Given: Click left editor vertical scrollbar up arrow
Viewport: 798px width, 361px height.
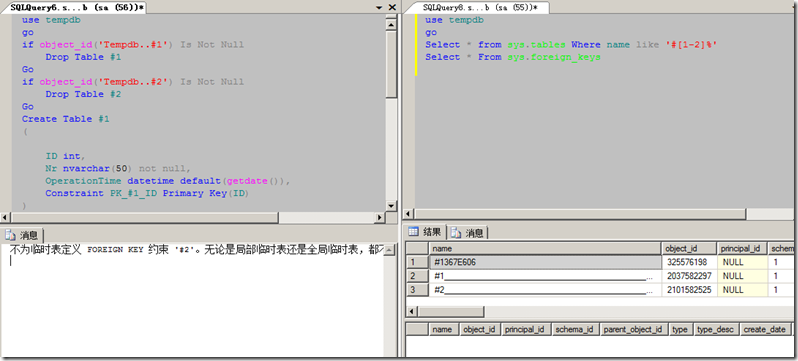Looking at the screenshot, I should pos(391,24).
